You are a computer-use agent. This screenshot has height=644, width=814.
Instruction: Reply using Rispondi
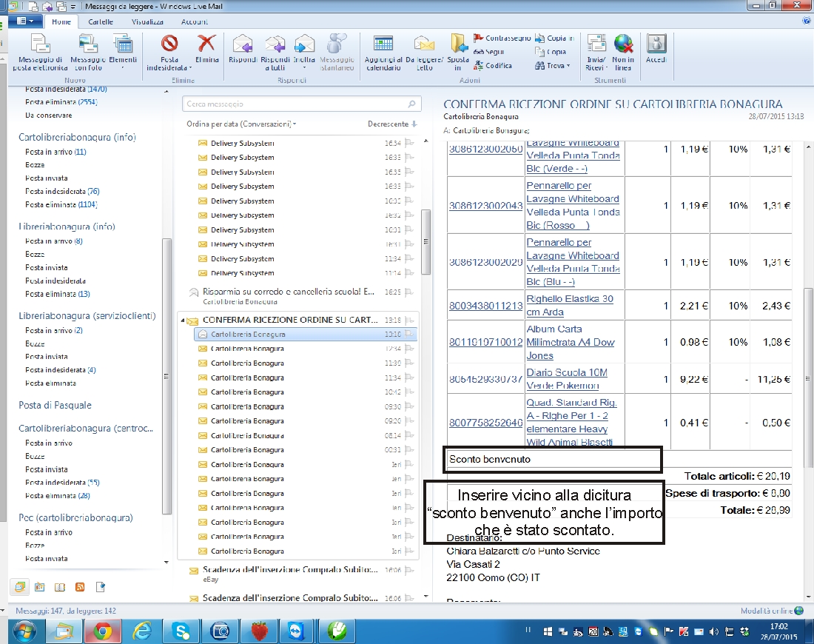point(243,50)
